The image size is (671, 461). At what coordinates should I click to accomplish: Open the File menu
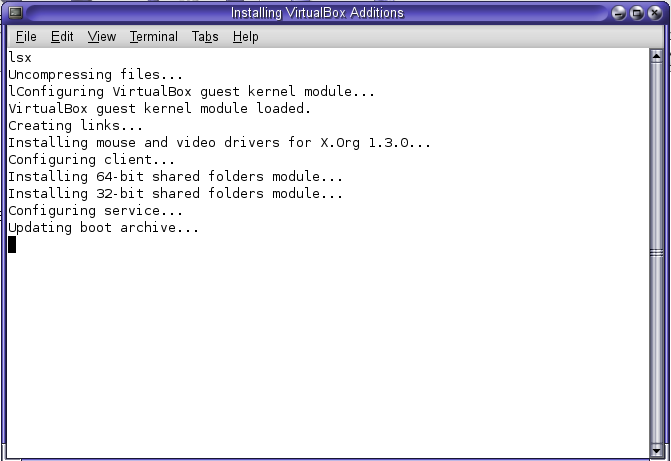click(x=26, y=37)
